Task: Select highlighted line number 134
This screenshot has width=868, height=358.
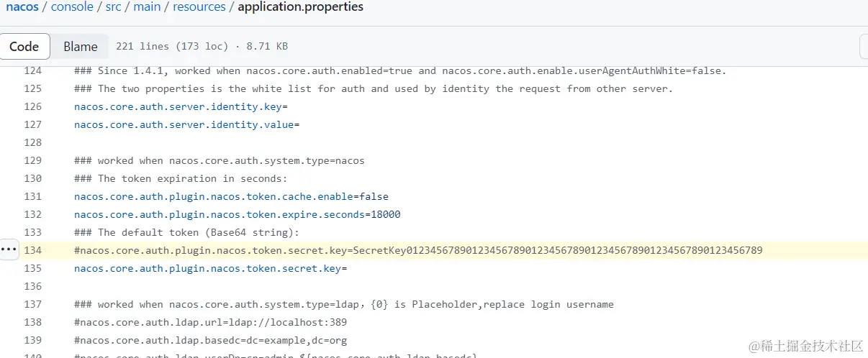Action: point(33,251)
